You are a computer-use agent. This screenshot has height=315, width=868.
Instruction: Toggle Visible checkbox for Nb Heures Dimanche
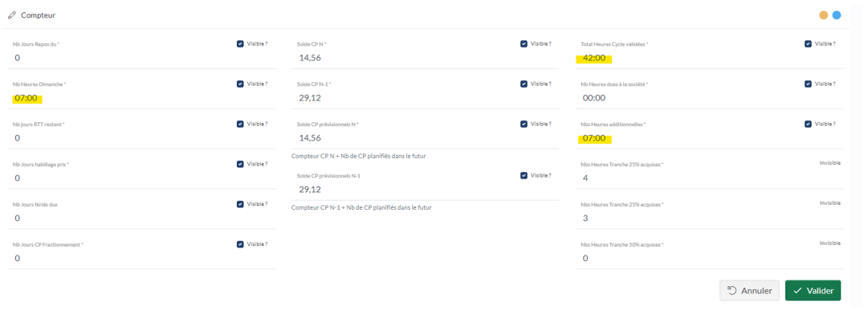240,84
